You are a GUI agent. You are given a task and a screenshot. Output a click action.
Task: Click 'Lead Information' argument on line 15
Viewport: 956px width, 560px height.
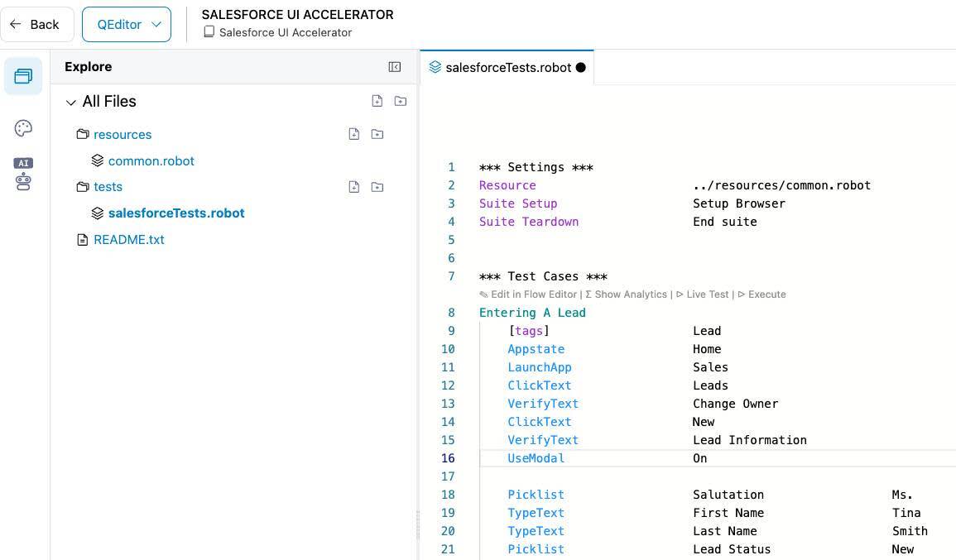click(749, 441)
